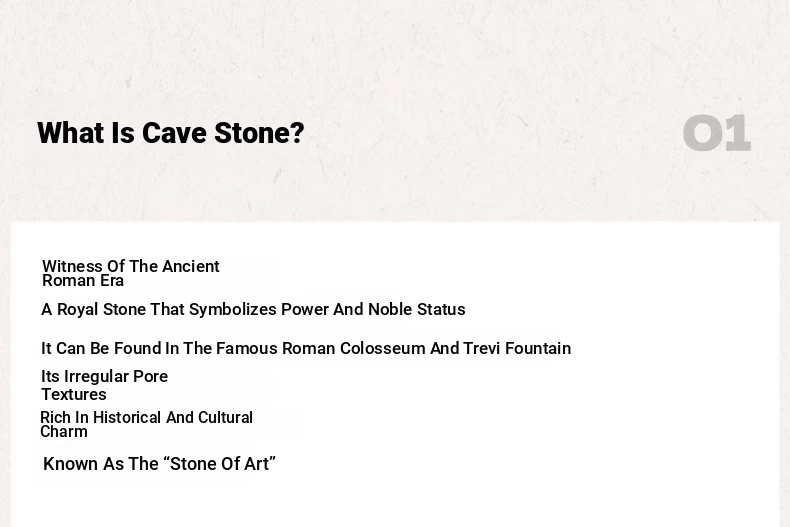Click the word 'Colosseum'

click(x=382, y=348)
